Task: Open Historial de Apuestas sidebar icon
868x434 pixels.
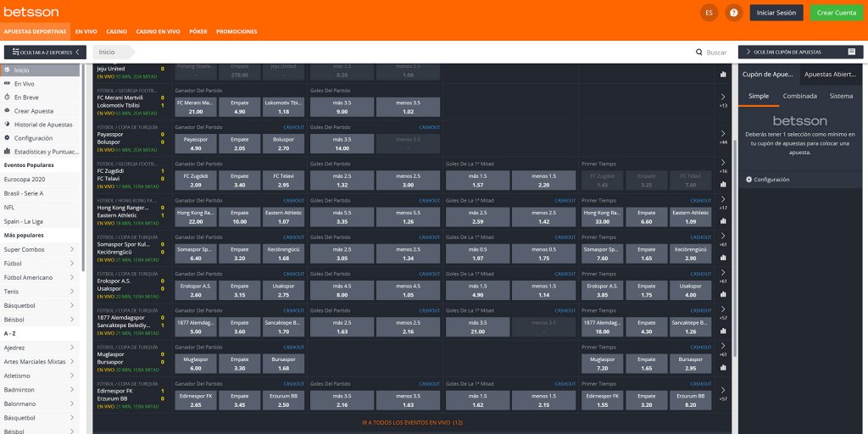Action: (7, 125)
